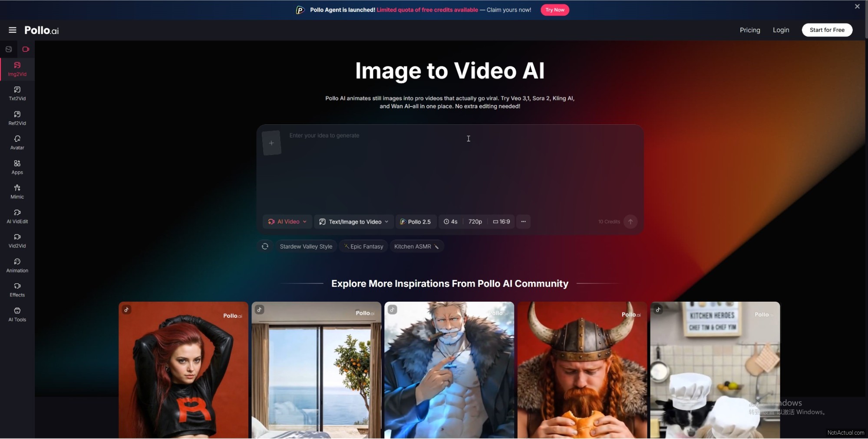Open the Effects tool in sidebar

17,290
